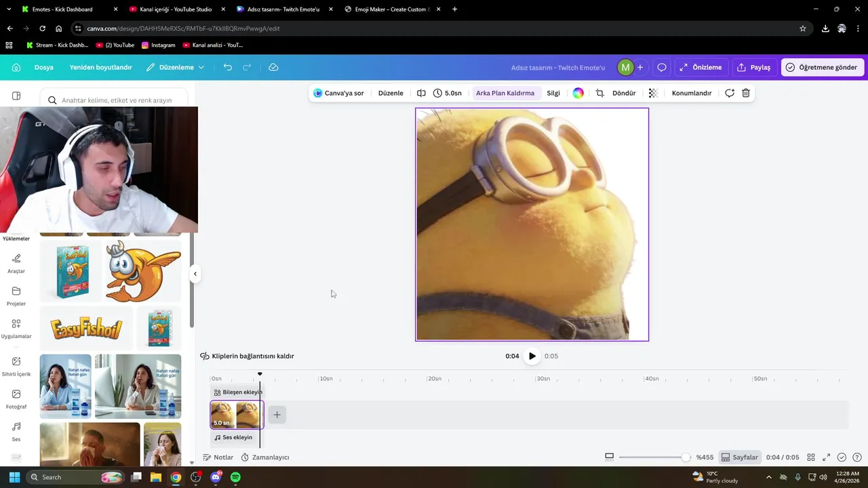Open grid view icon
This screenshot has width=868, height=488.
click(x=811, y=457)
